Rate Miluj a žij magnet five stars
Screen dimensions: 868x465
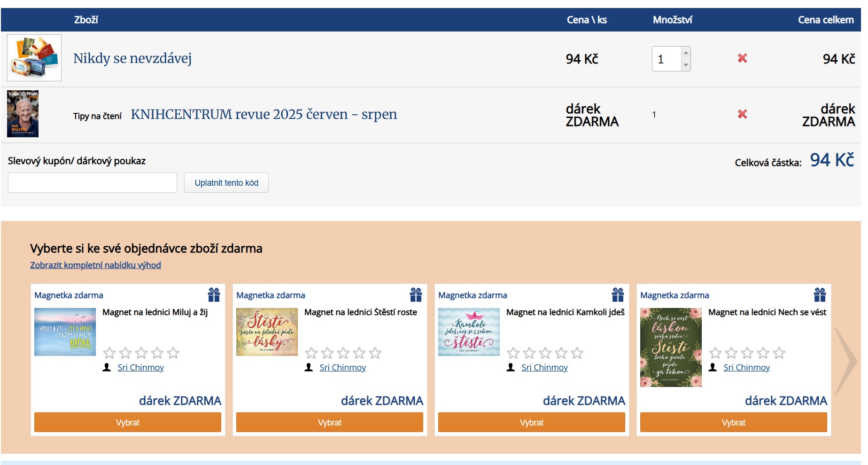[173, 353]
